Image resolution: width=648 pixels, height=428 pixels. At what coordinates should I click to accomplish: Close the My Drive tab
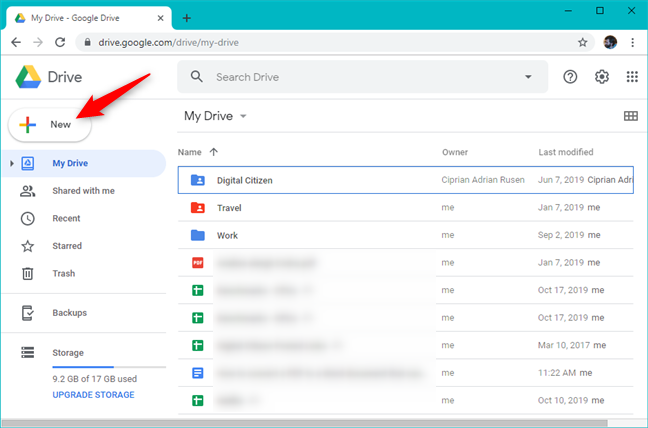[160, 18]
